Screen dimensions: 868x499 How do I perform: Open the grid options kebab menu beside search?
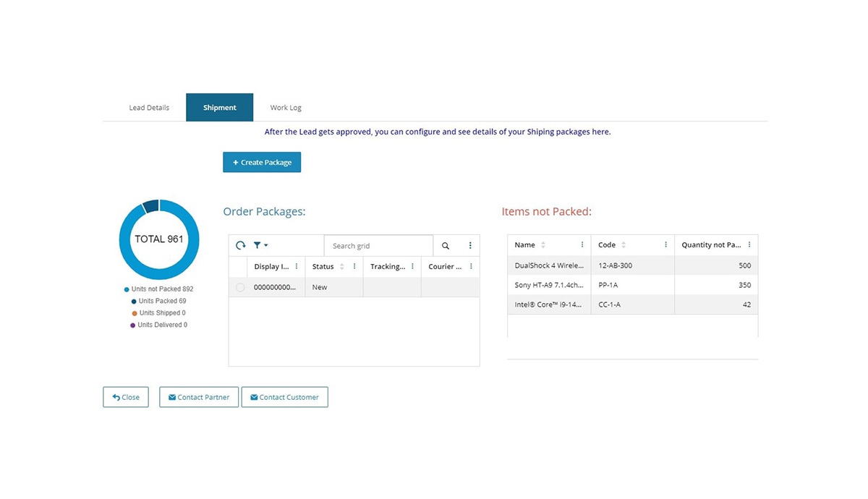point(470,246)
